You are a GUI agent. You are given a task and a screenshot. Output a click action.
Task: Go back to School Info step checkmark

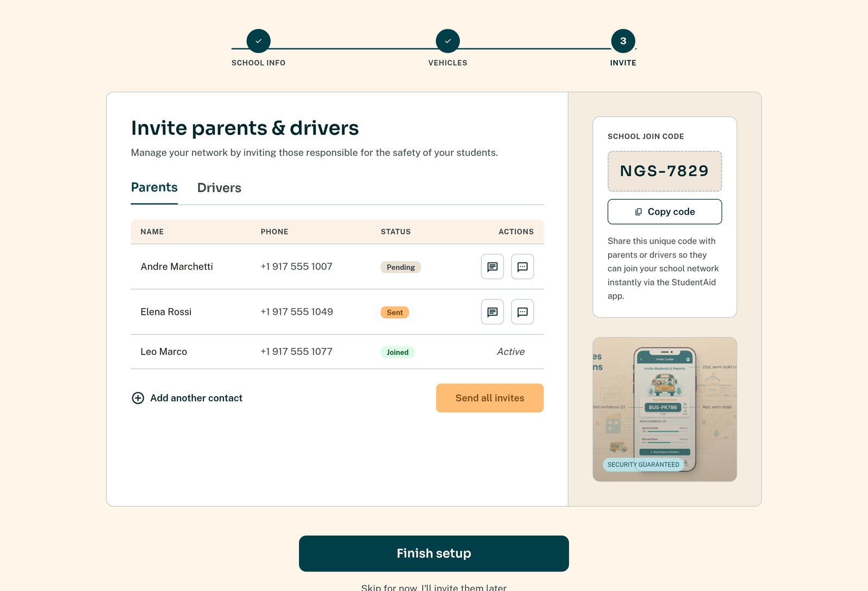258,41
